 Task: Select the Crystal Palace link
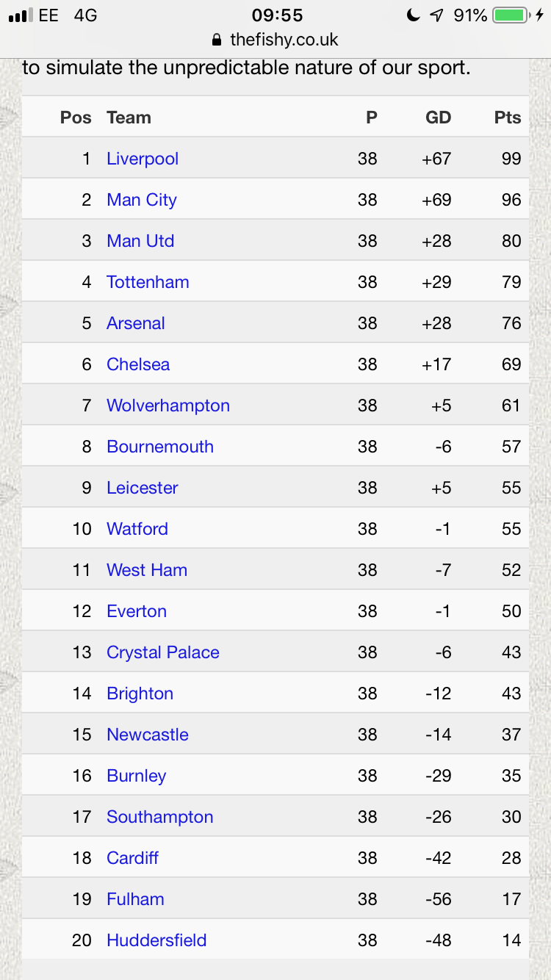163,652
